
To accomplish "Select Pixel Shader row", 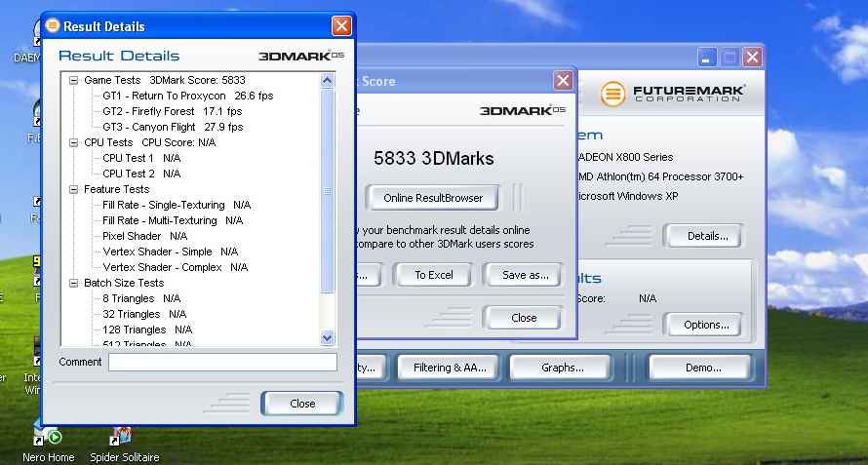I will [145, 236].
